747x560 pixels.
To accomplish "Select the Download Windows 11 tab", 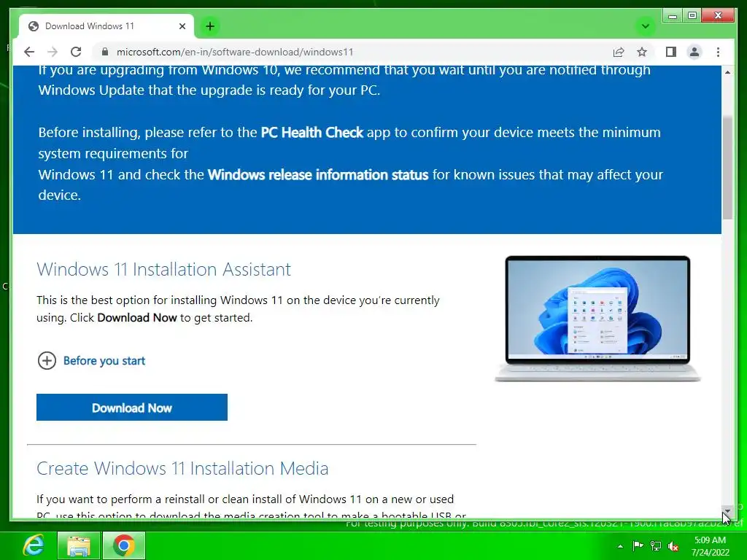I will [x=107, y=26].
